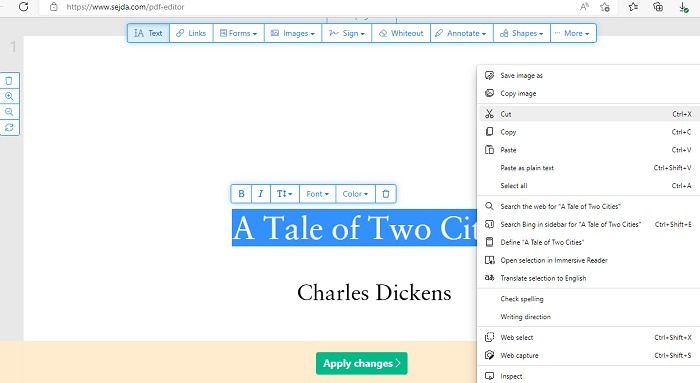Click the highlighted A Tale of Two Cities title
Image resolution: width=700 pixels, height=383 pixels.
pyautogui.click(x=354, y=228)
